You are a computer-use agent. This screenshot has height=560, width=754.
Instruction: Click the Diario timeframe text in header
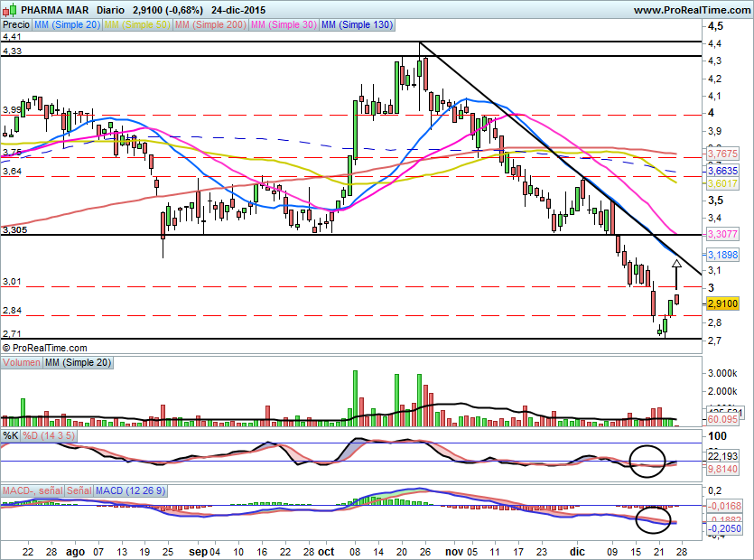pyautogui.click(x=110, y=10)
